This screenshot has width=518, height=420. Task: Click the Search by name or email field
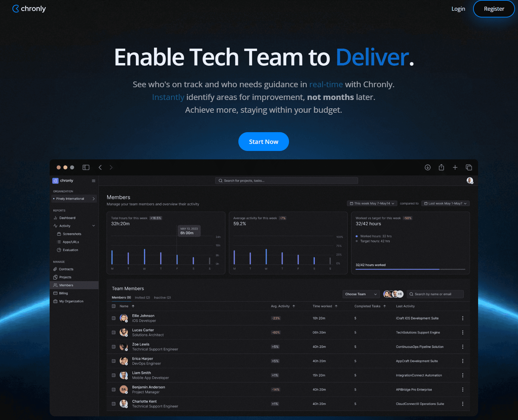[435, 294]
